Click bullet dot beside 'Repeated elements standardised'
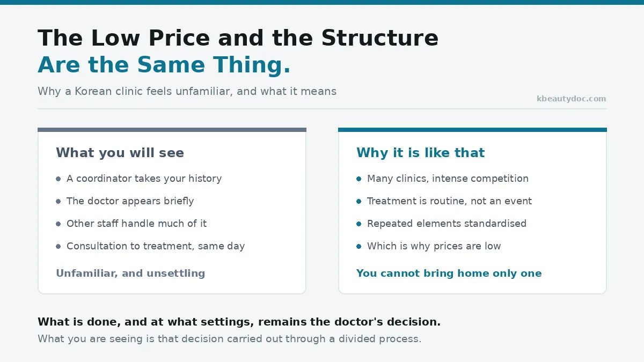 359,224
